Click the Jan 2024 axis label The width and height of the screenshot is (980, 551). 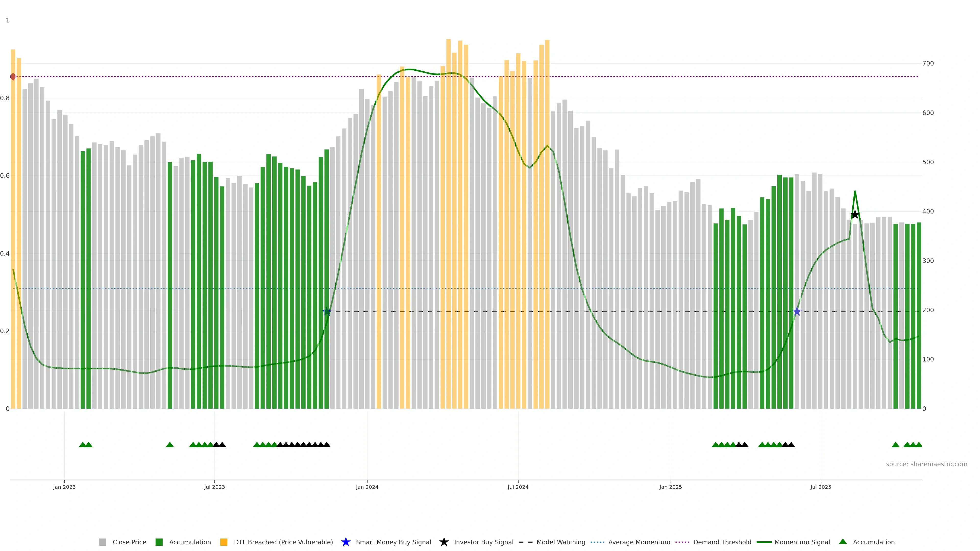click(x=367, y=487)
